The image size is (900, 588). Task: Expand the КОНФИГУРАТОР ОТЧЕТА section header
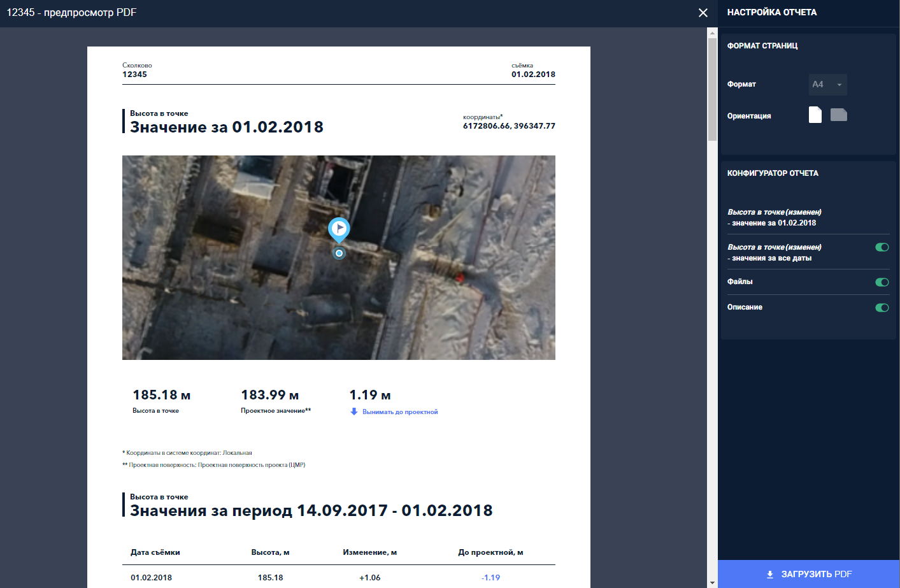tap(773, 173)
